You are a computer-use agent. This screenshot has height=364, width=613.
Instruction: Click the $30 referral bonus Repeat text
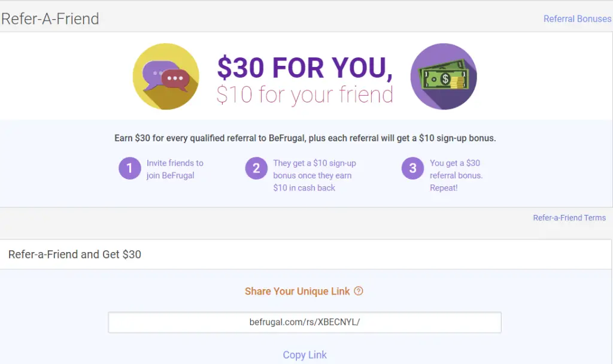456,175
